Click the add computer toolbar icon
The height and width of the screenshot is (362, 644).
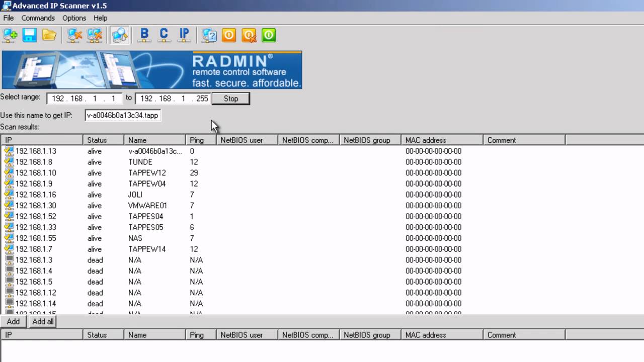coord(10,35)
